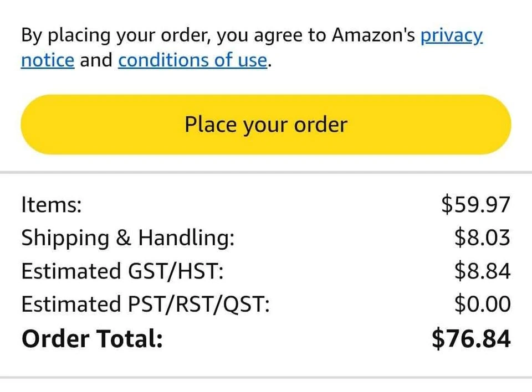Viewport: 532px width, 392px height.
Task: Click the divider line below the yellow button
Action: pos(266,173)
